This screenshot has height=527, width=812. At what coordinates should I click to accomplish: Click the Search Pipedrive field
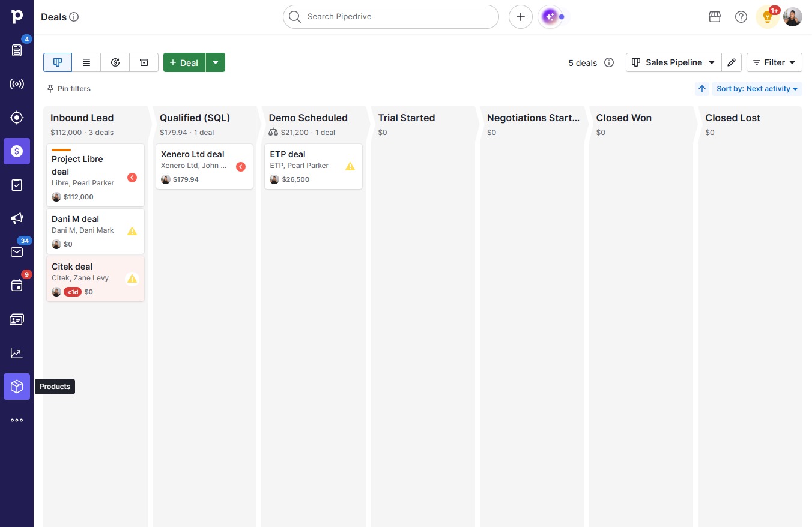391,17
